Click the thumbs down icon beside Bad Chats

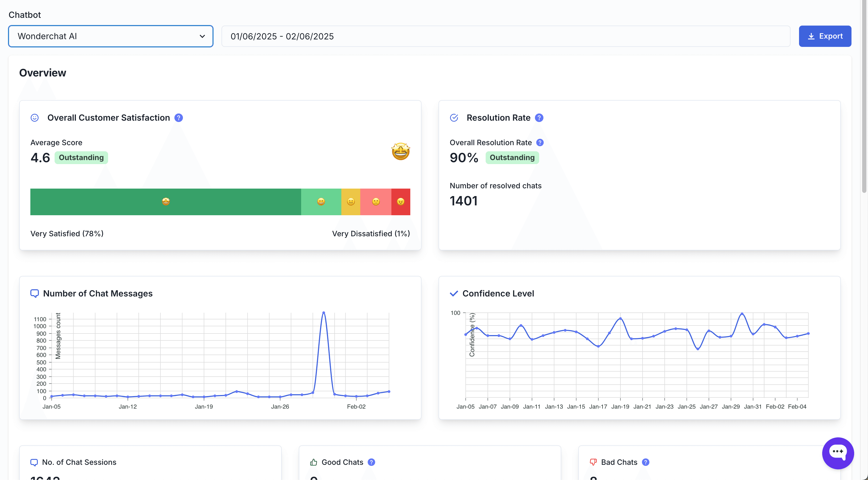tap(593, 462)
